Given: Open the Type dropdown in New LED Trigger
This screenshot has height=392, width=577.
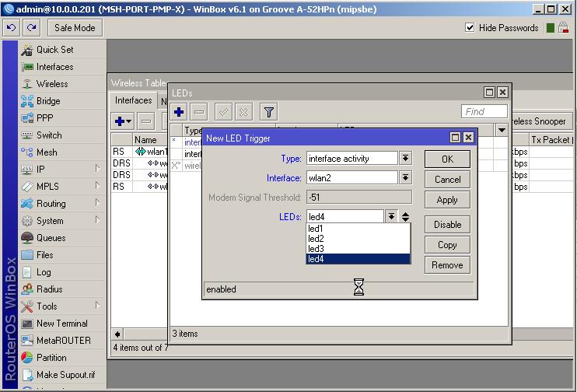Looking at the screenshot, I should 405,159.
